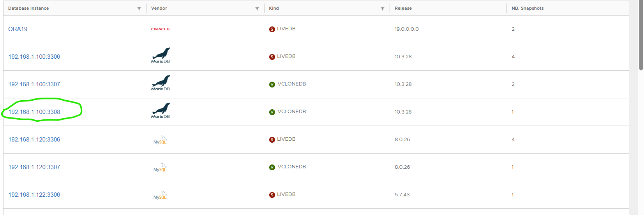Click the NB. Snapshots column header
Image resolution: width=644 pixels, height=215 pixels.
[528, 8]
